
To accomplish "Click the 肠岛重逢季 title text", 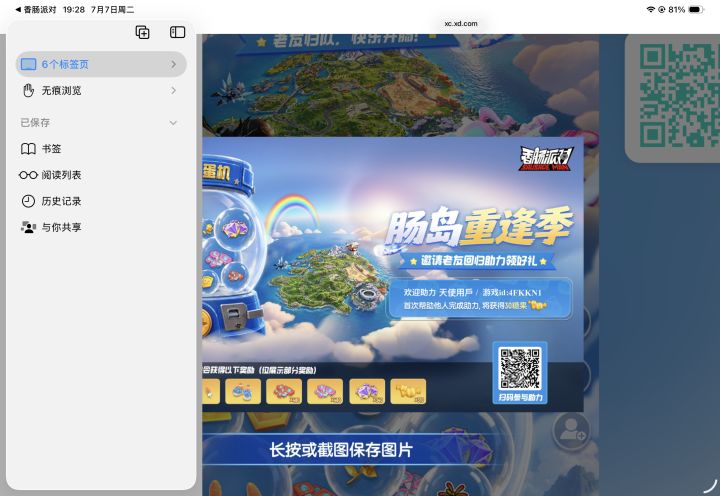I will pos(479,226).
